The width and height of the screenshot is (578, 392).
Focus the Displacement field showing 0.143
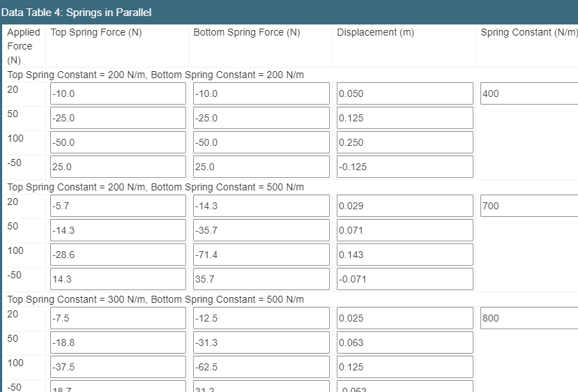click(x=405, y=255)
